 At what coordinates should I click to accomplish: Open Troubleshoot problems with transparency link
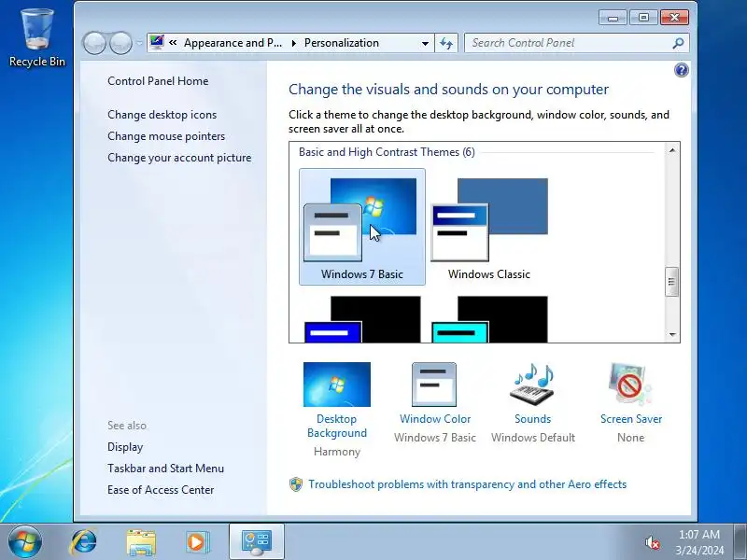pos(468,484)
